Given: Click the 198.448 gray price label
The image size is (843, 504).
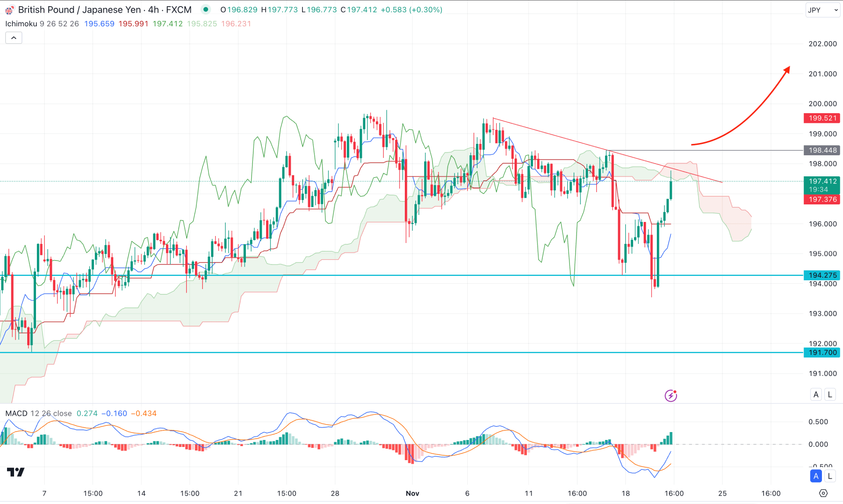Looking at the screenshot, I should tap(822, 150).
